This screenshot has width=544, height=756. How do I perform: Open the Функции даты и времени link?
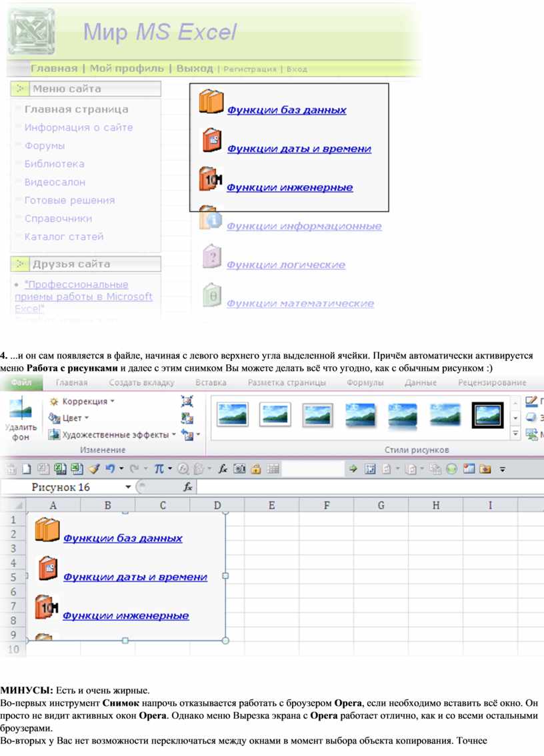pos(299,149)
